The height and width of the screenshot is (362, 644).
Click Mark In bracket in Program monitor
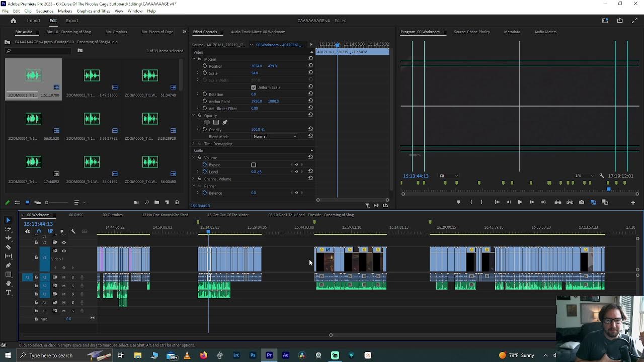471,202
